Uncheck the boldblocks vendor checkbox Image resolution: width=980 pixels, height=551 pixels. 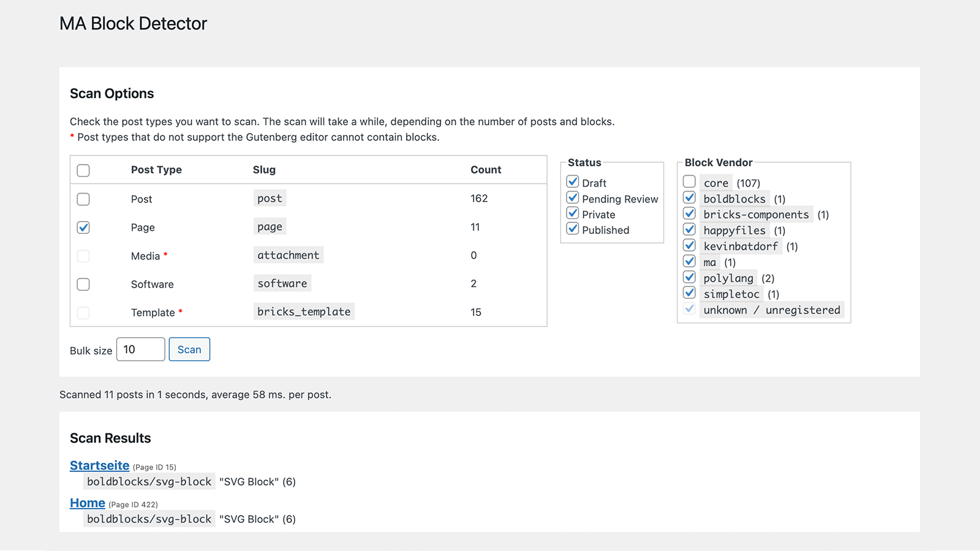pyautogui.click(x=689, y=198)
